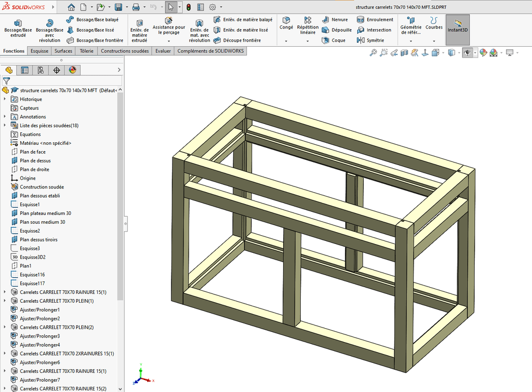
Task: Click the Zoom to Fit magnifier icon
Action: click(x=373, y=52)
